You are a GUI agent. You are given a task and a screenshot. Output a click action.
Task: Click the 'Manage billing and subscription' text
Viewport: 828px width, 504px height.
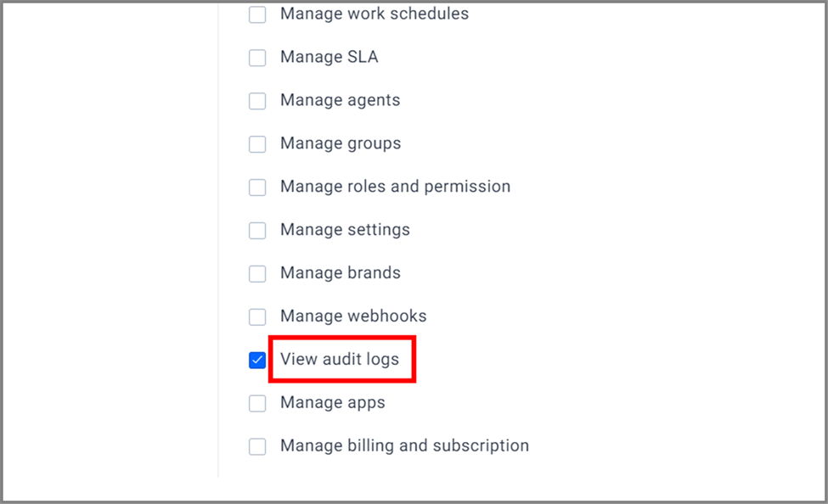point(404,446)
